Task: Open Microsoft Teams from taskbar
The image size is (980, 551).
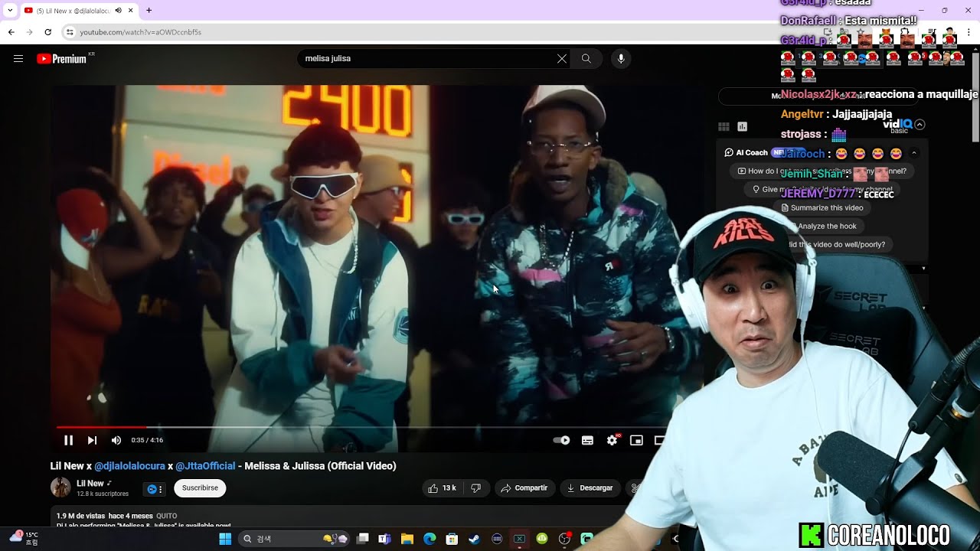Action: (x=385, y=539)
